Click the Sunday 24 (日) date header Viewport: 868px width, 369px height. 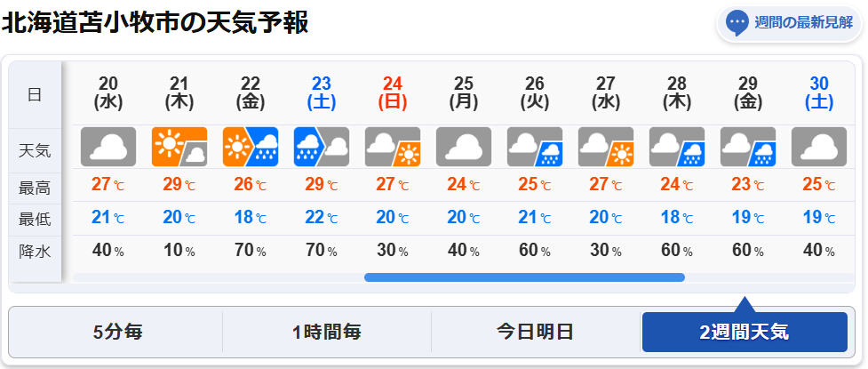tap(393, 92)
